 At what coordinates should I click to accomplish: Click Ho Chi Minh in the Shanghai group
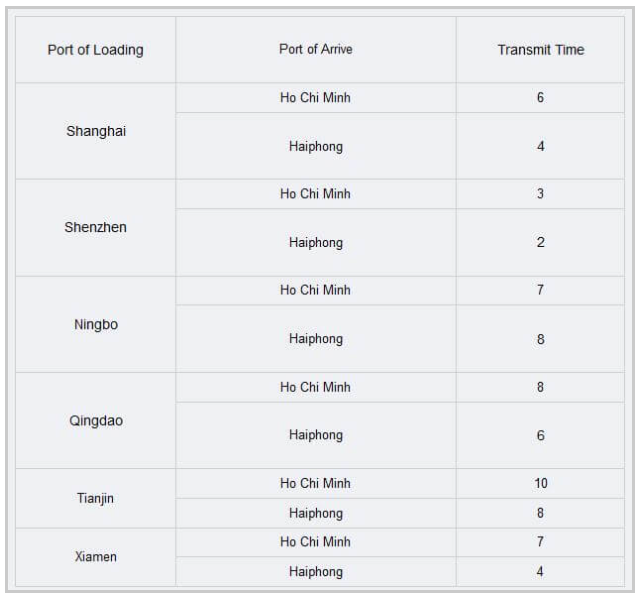point(315,98)
